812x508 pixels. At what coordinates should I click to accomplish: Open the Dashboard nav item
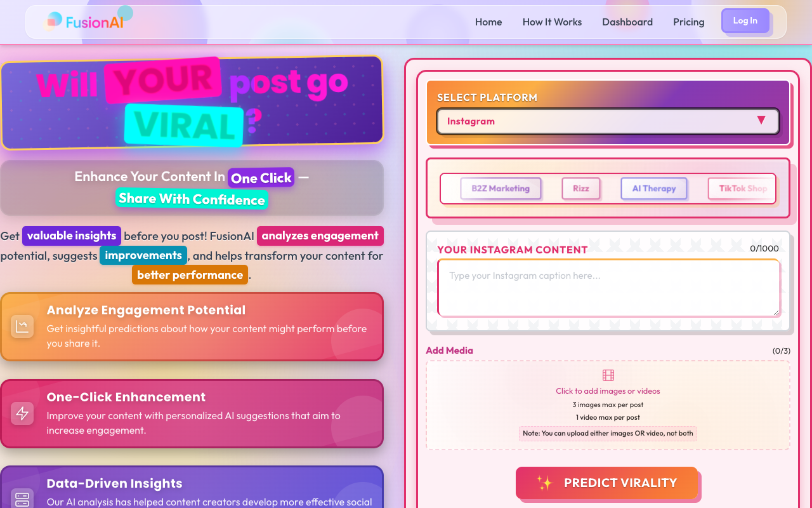[627, 22]
